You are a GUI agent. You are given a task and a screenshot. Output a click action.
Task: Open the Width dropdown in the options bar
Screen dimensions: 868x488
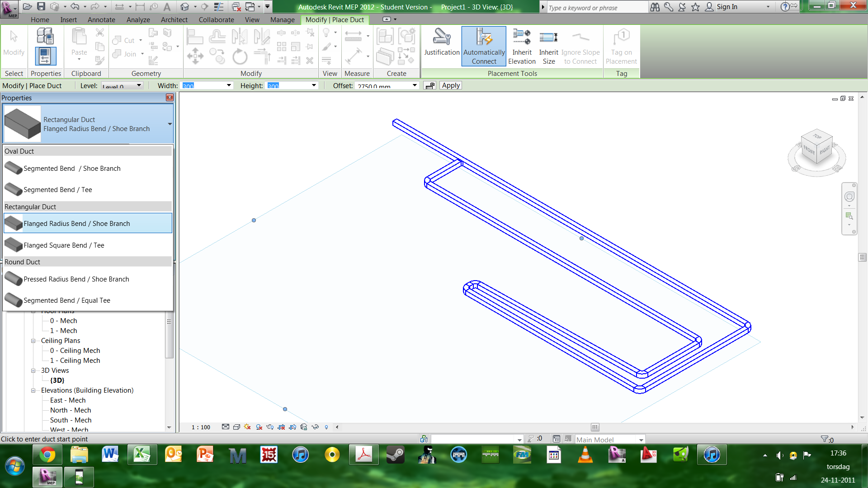click(229, 85)
